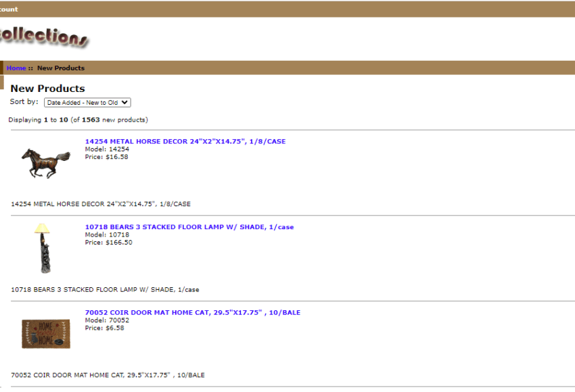Open the 10718 Bears Stacked Floor Lamp link
575x392 pixels.
(189, 227)
